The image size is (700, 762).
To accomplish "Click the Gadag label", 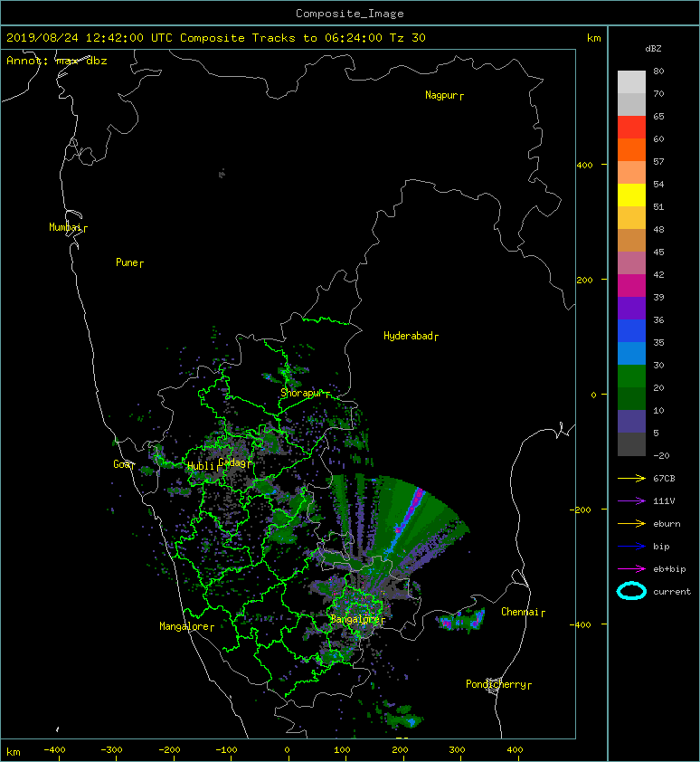I will click(232, 462).
